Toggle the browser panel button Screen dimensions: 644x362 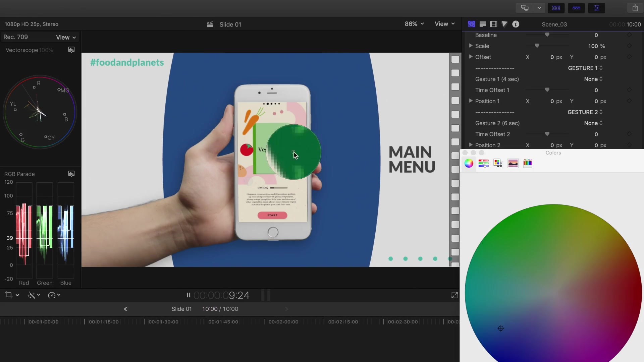556,8
